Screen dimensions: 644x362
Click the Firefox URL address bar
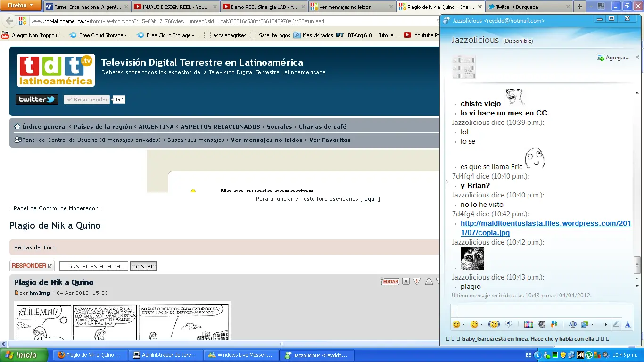[x=231, y=21]
